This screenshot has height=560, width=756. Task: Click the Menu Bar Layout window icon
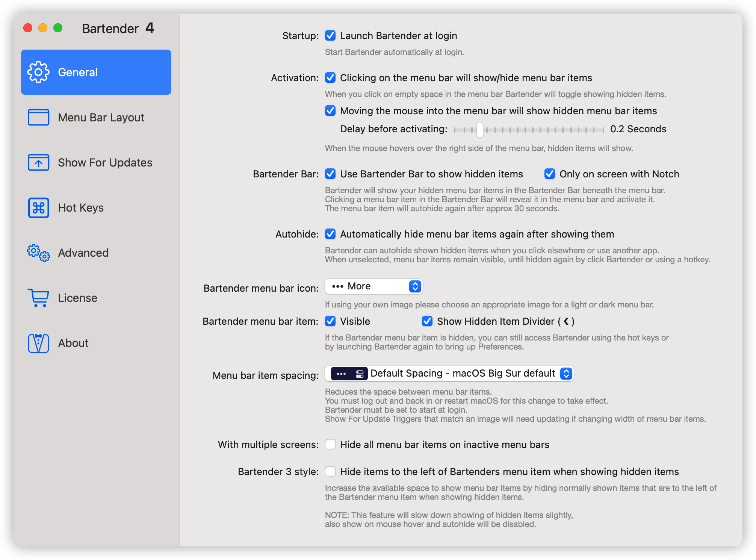coord(38,117)
